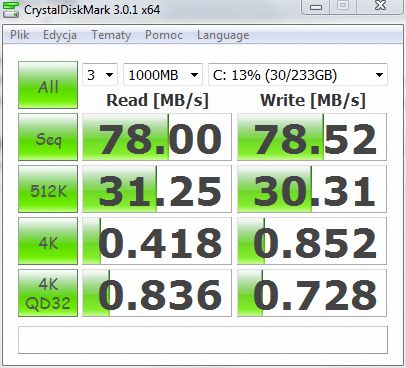Open the Tematy menu
Screen dimensions: 406x368
[111, 35]
